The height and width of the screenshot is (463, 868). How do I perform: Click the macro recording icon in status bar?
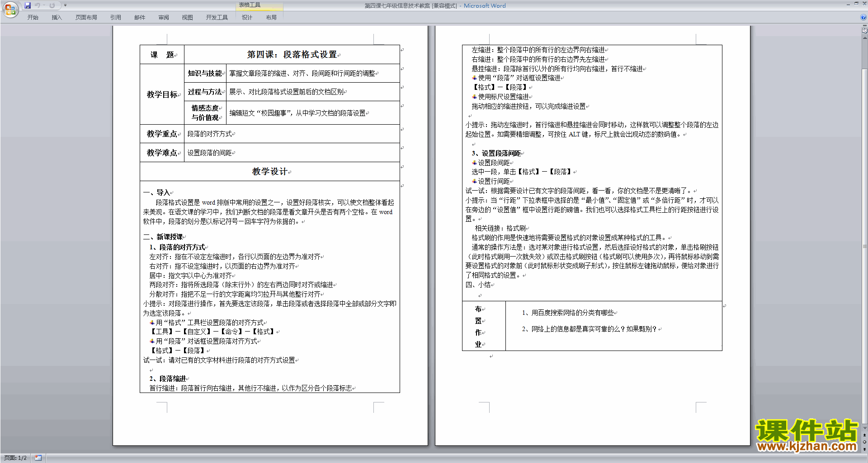click(38, 458)
